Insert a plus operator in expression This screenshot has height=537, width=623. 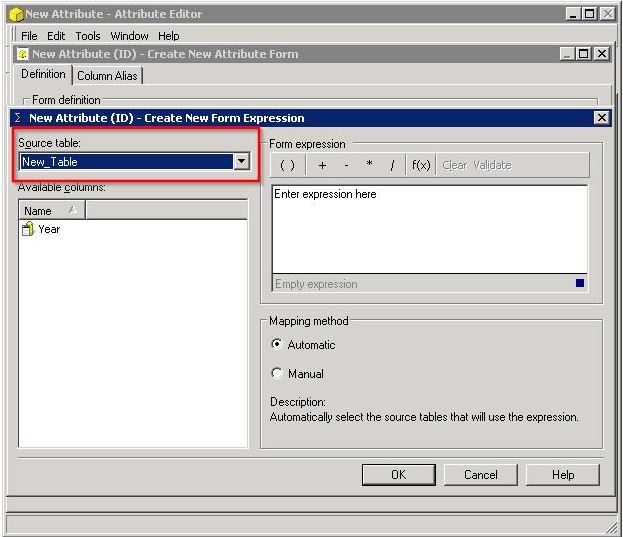(322, 165)
